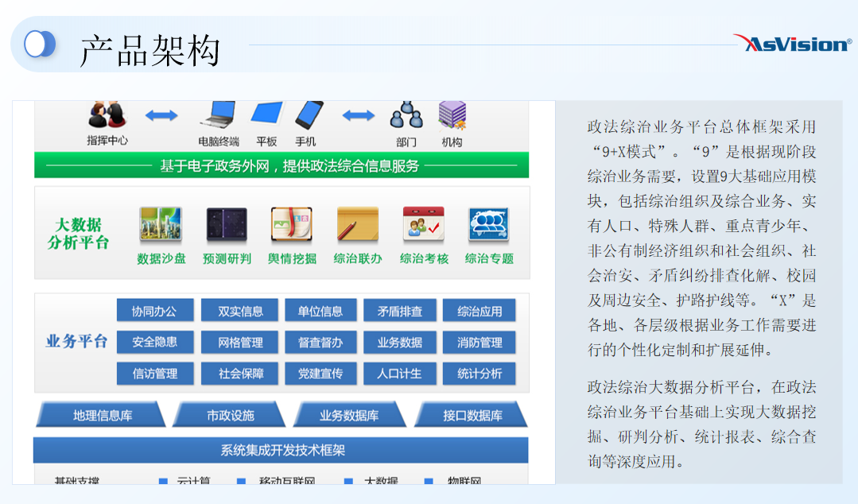
Task: Switch to the 地理信息库 tab
Action: (102, 415)
